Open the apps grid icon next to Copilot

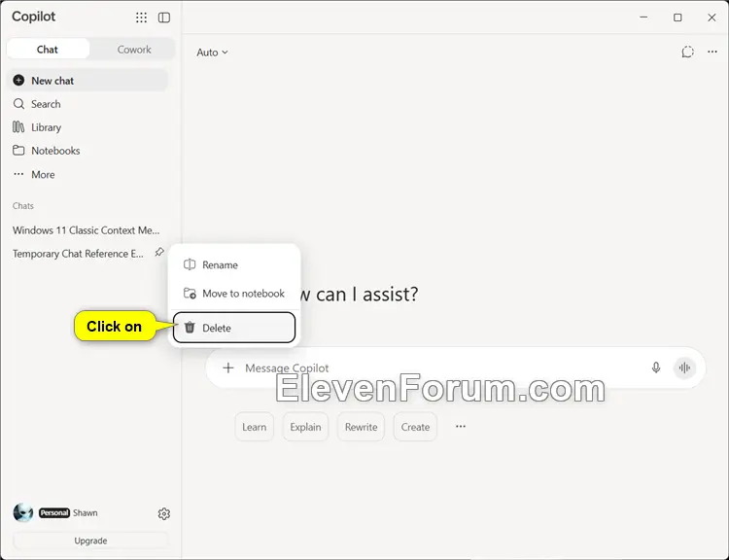point(141,17)
